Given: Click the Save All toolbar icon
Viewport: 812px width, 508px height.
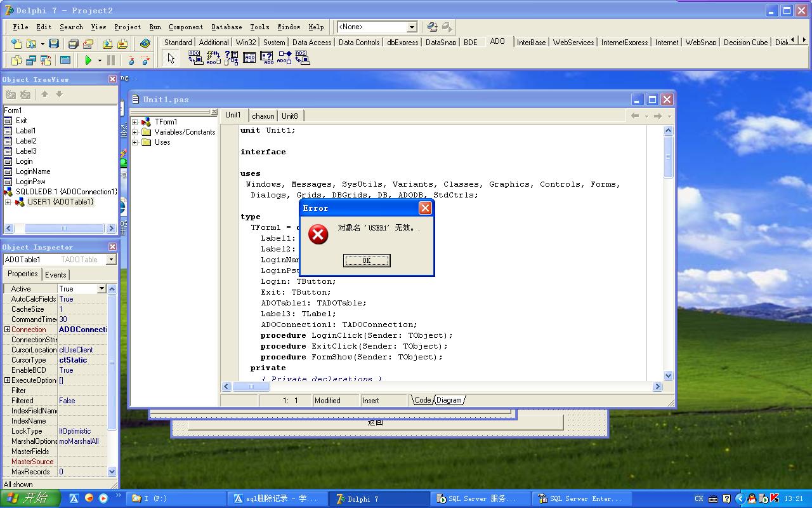Looking at the screenshot, I should coord(74,44).
